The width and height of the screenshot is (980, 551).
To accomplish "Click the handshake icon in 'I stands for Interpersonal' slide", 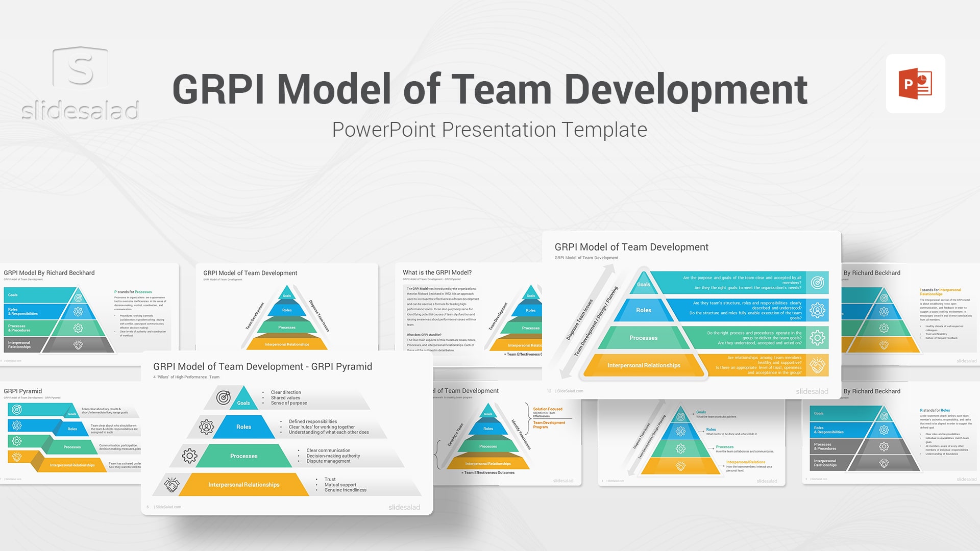I will click(884, 345).
